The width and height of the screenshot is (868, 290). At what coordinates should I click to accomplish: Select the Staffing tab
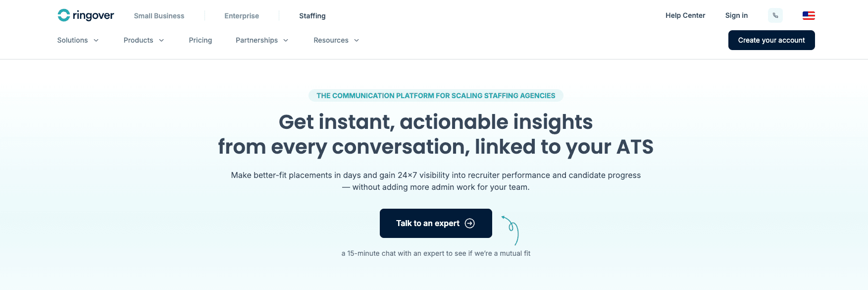coord(312,16)
